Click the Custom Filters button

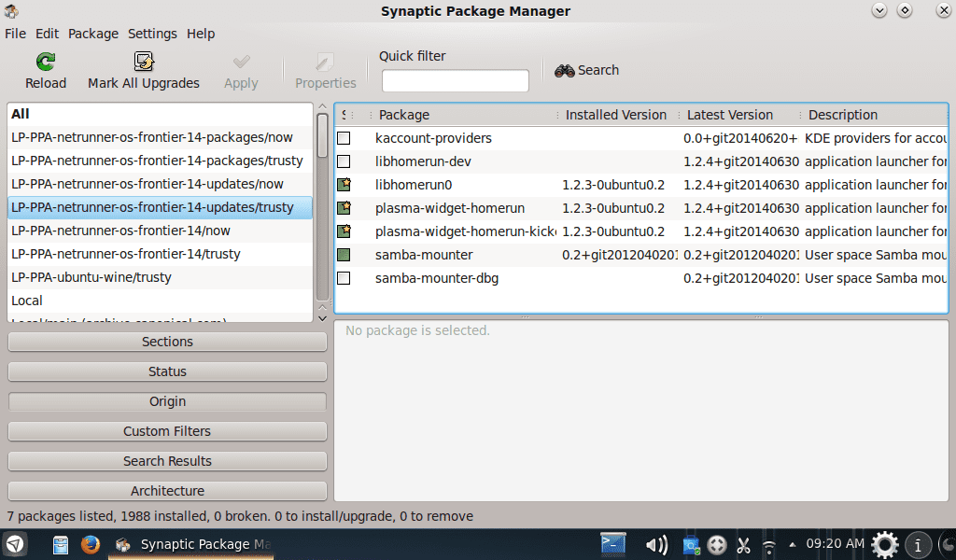pos(167,431)
